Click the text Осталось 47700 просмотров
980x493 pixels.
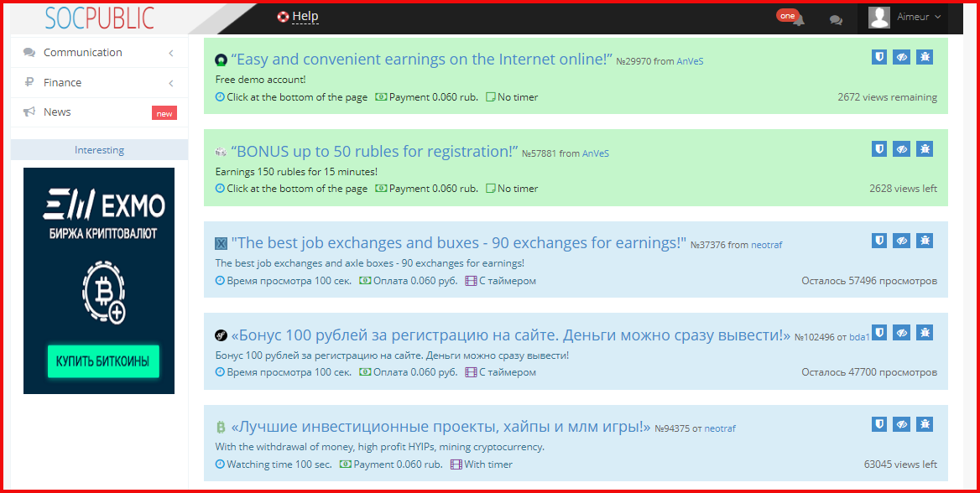[x=869, y=372]
